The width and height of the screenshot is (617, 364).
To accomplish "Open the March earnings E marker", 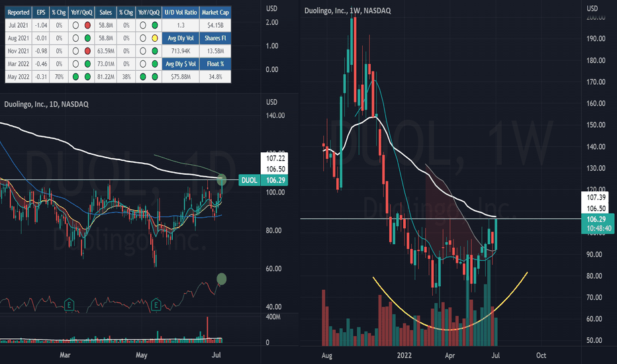I will 70,304.
